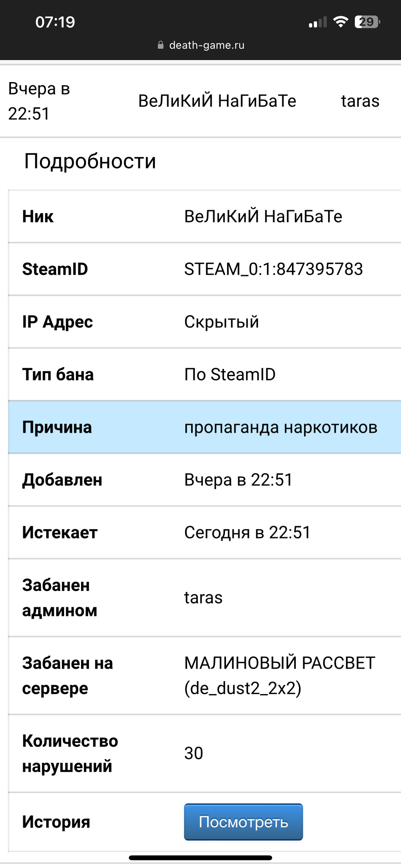This screenshot has height=868, width=401.
Task: Click the Посмотреть history button
Action: (243, 821)
